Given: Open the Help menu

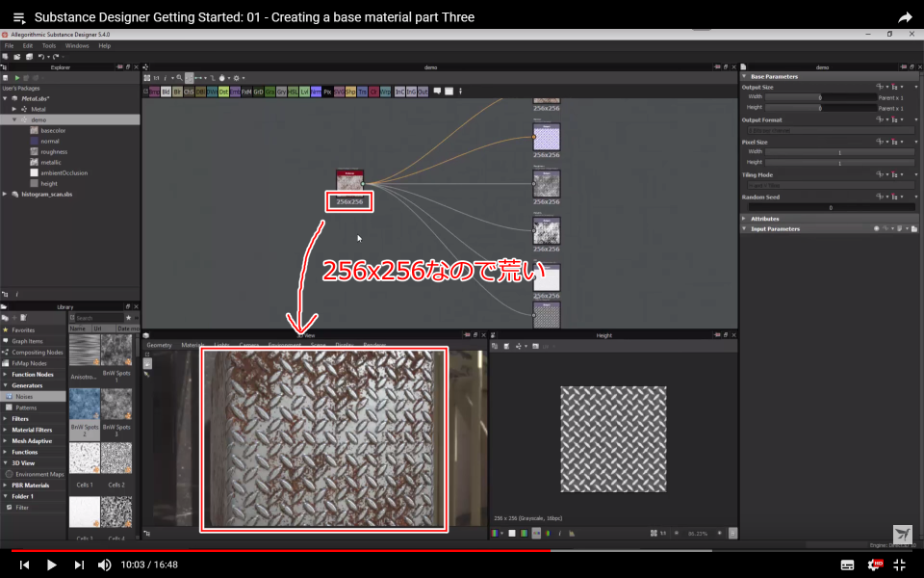Looking at the screenshot, I should 104,45.
